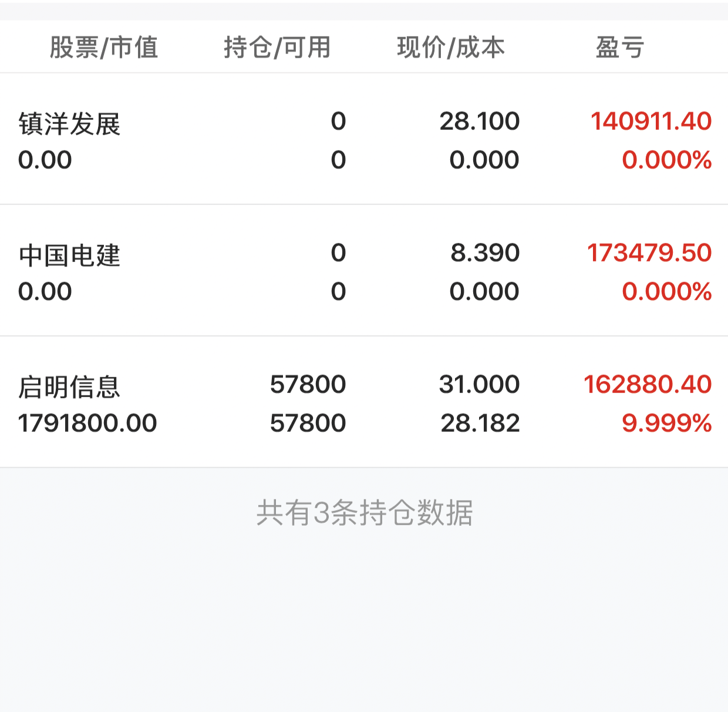Tap 启明信息 market value 1791800.00
The image size is (728, 712).
87,424
